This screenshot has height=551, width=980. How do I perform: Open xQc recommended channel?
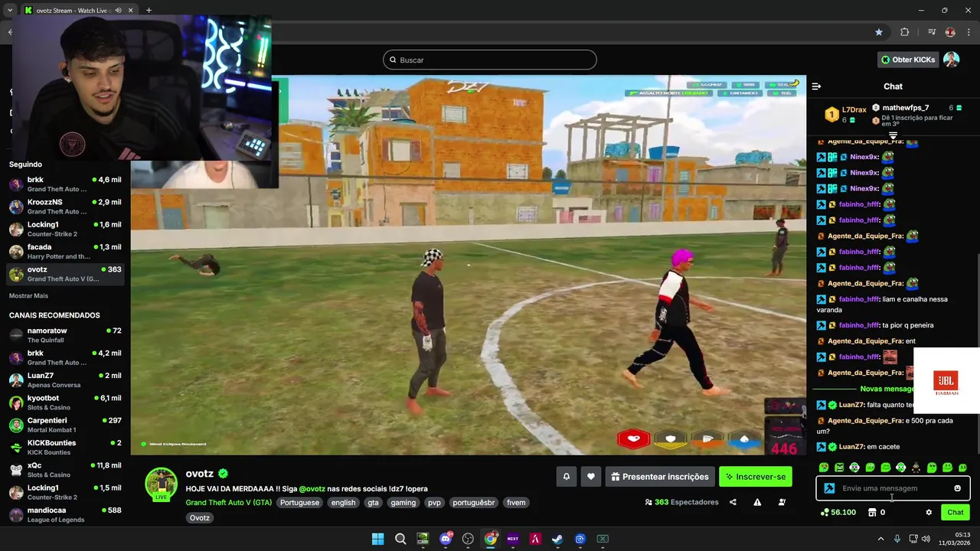point(65,470)
